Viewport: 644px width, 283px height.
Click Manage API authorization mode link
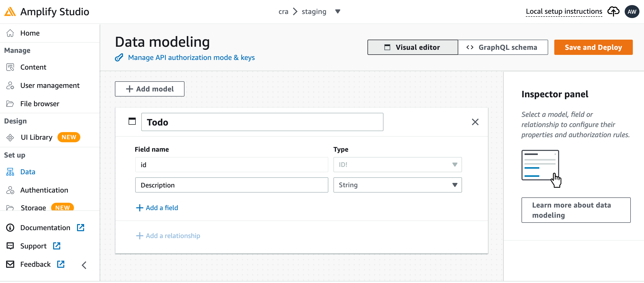click(x=191, y=57)
